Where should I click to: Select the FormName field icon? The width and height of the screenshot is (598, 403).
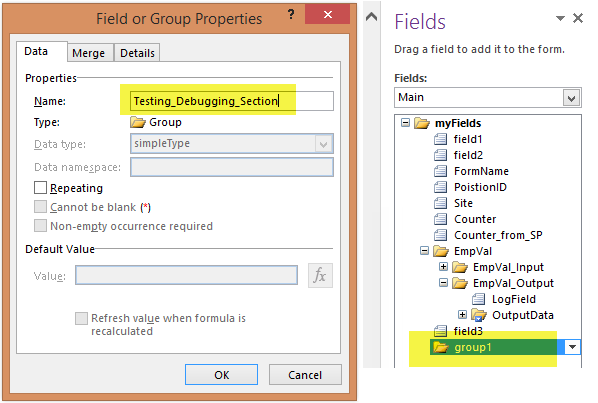[440, 171]
